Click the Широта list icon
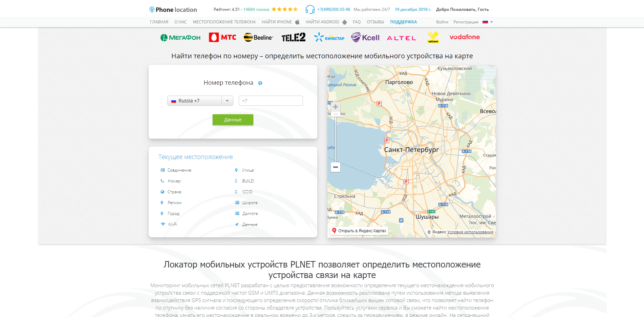This screenshot has width=644, height=317. tap(237, 203)
